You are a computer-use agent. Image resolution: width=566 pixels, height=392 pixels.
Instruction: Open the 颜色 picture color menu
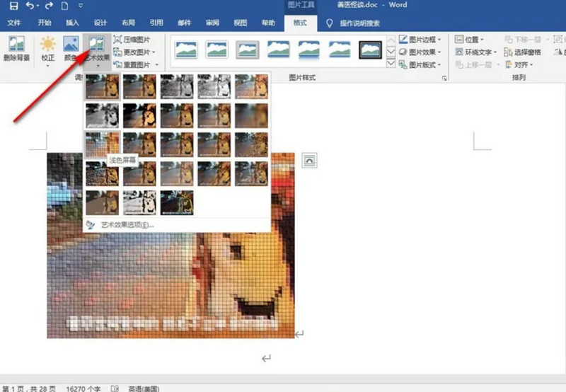[x=71, y=48]
